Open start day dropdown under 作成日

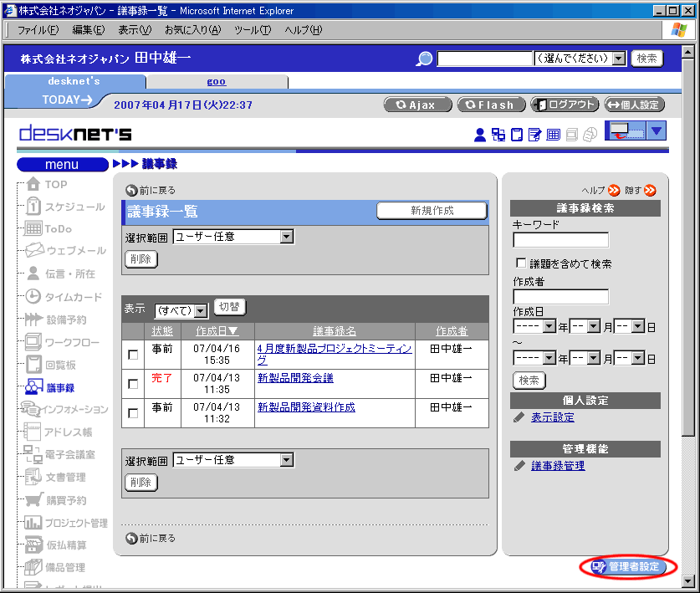pos(630,326)
